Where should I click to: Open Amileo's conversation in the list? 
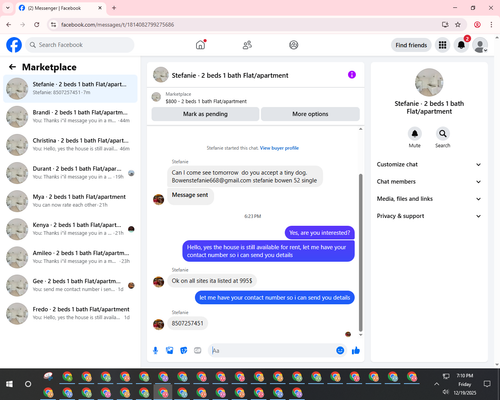[x=70, y=257]
